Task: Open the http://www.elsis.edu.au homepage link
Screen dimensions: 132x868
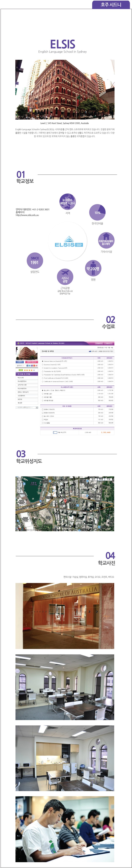Action: 27,215
